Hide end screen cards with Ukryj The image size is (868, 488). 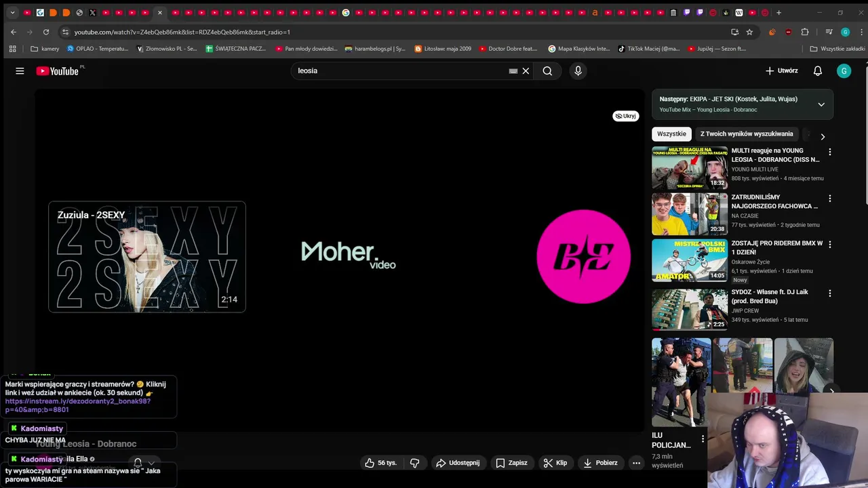tap(625, 116)
